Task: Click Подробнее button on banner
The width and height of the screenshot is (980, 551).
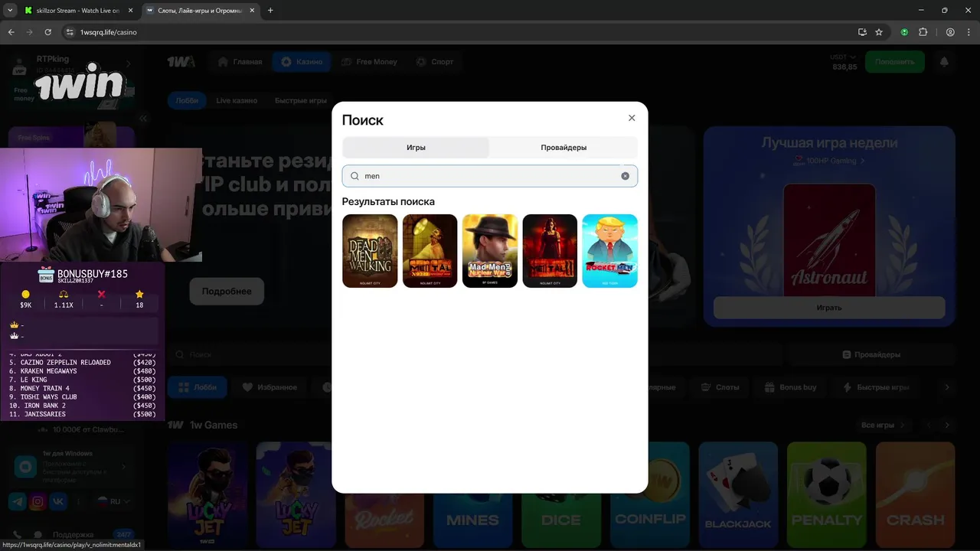Action: pyautogui.click(x=227, y=292)
